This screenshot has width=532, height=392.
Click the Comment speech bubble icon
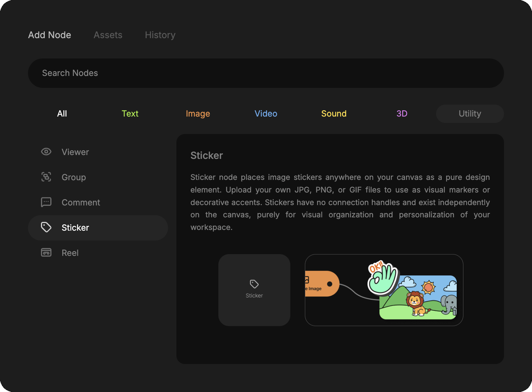tap(46, 202)
